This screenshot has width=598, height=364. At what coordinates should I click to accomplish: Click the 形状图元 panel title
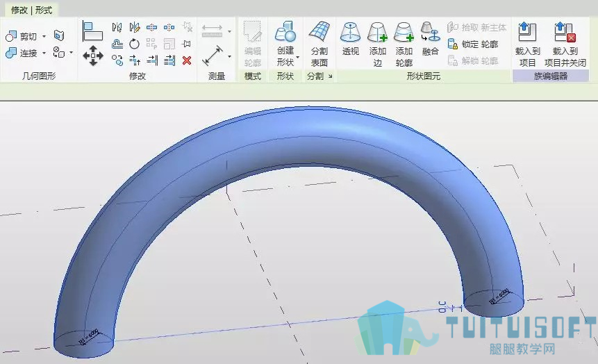tap(424, 76)
